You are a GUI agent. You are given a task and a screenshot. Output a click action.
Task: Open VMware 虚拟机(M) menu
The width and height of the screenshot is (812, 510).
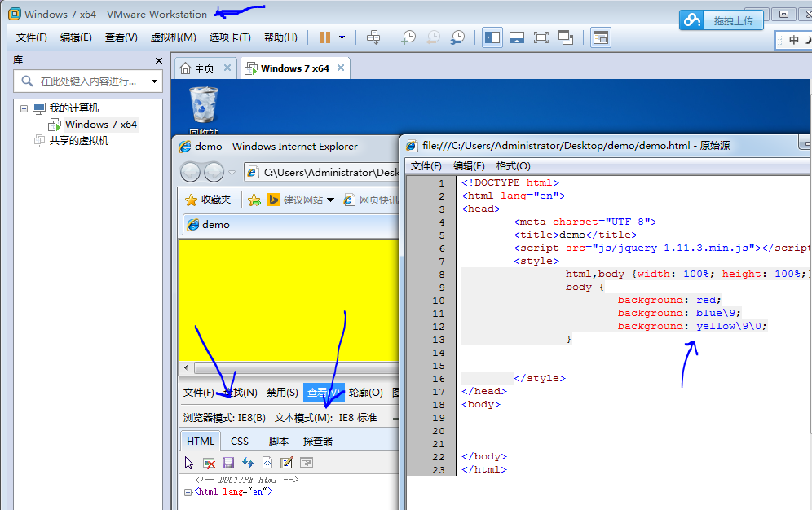pos(173,37)
